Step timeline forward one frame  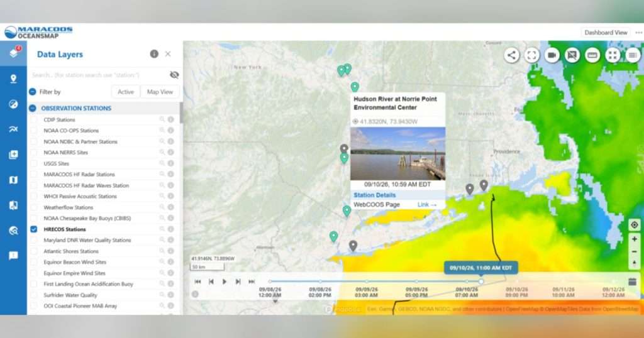tap(238, 282)
